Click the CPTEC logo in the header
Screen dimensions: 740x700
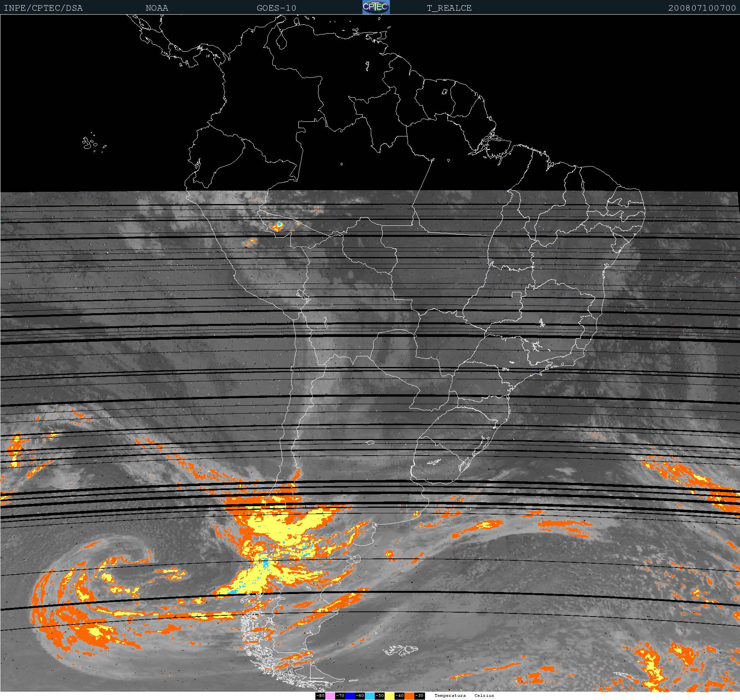(x=376, y=7)
